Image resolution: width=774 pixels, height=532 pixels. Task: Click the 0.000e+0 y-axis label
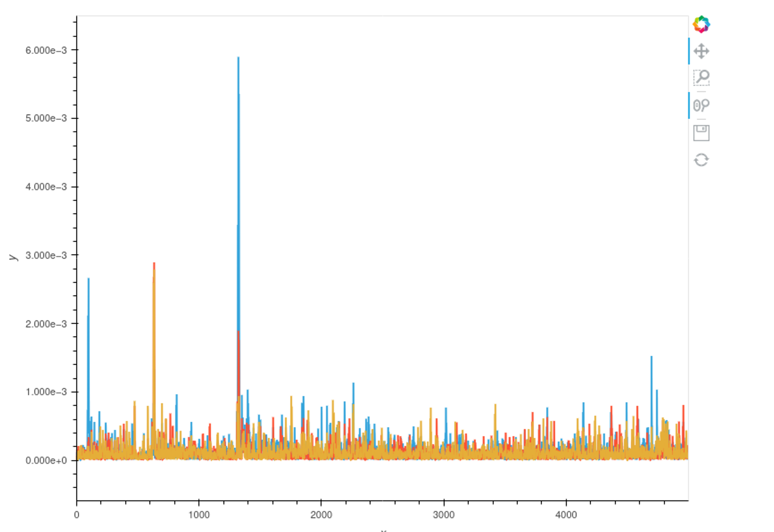pos(46,461)
